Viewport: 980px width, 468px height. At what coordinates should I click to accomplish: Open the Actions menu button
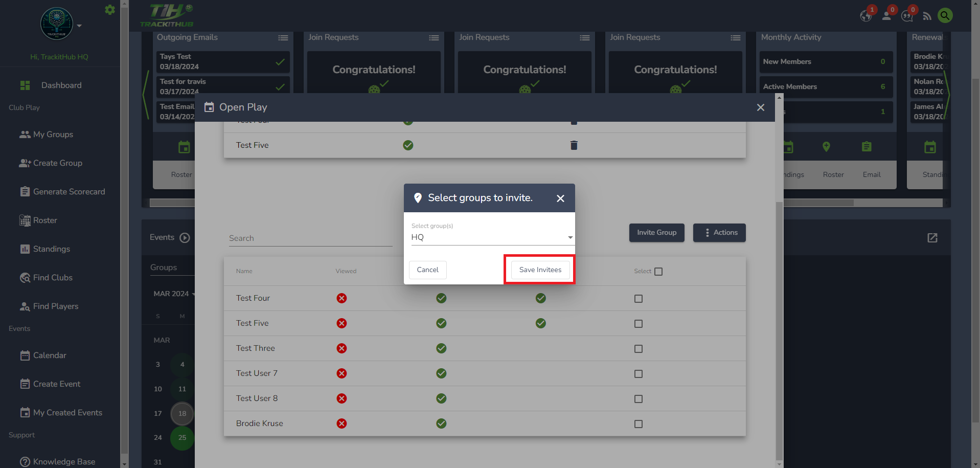point(719,233)
